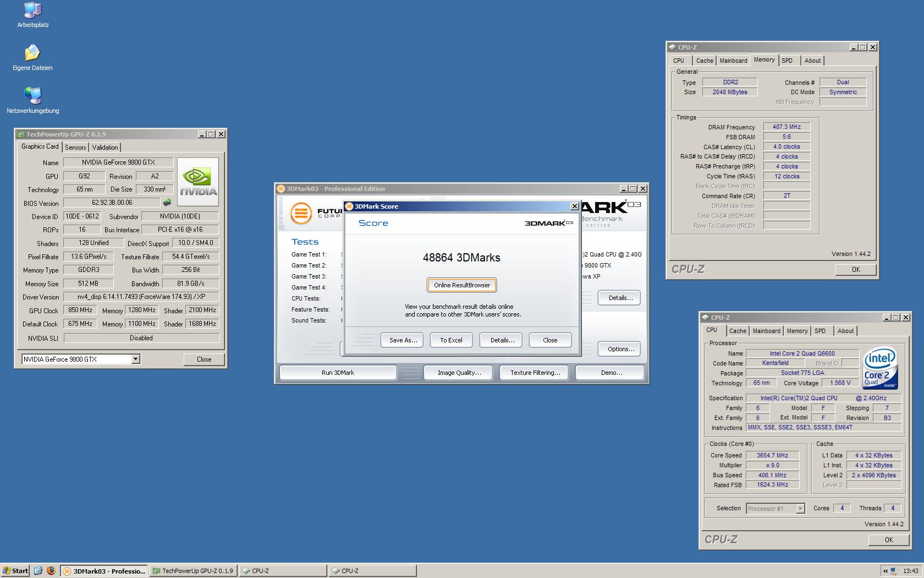
Task: Open the SPD tab in Memory CPU-Z window
Action: pos(787,61)
